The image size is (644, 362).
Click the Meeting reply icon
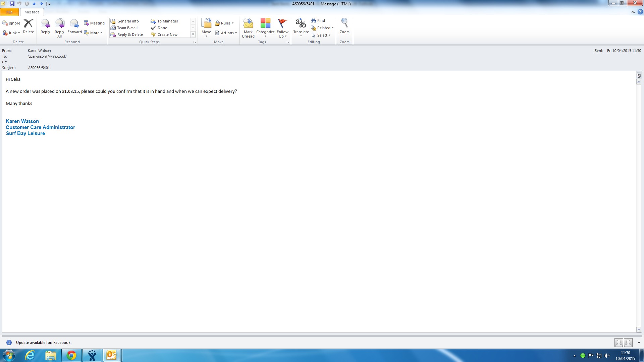(94, 23)
